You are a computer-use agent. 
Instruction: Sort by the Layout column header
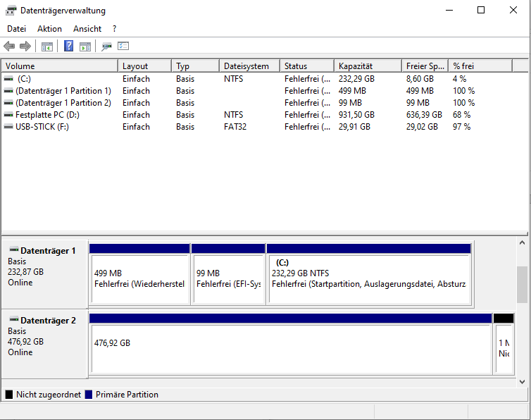click(x=144, y=66)
